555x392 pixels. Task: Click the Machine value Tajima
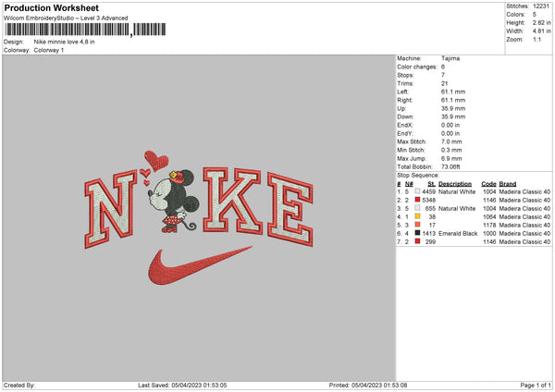pyautogui.click(x=450, y=58)
